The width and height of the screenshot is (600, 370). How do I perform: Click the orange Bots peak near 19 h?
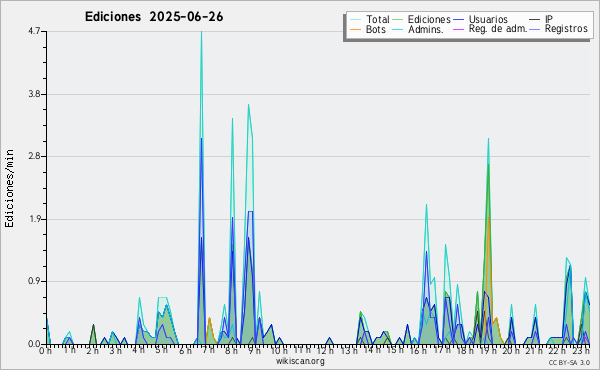(x=488, y=219)
